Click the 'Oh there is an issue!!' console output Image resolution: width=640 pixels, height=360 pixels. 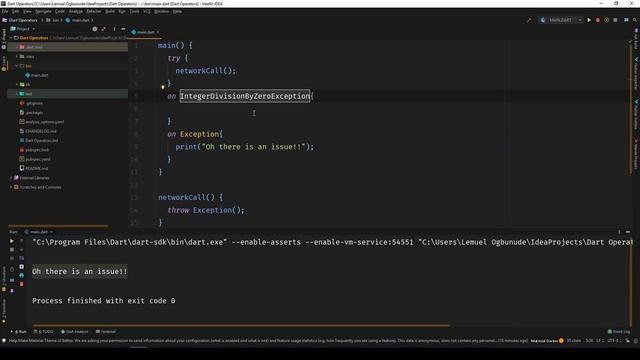[80, 271]
